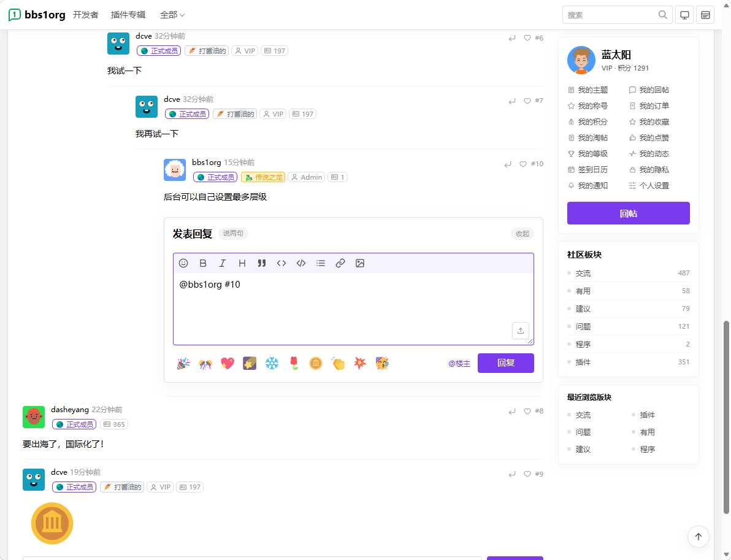Viewport: 731px width, 560px height.
Task: Apply bold formatting in reply editor
Action: point(203,264)
